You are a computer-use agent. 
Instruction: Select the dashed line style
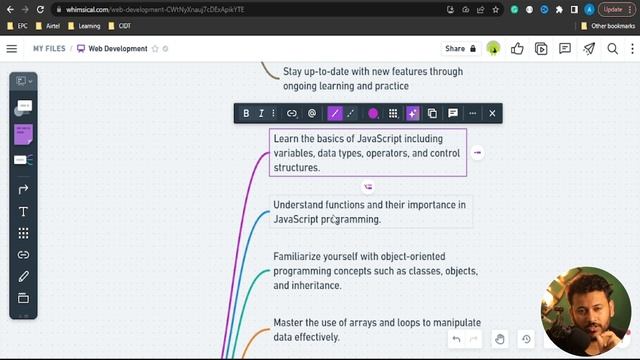(x=351, y=113)
